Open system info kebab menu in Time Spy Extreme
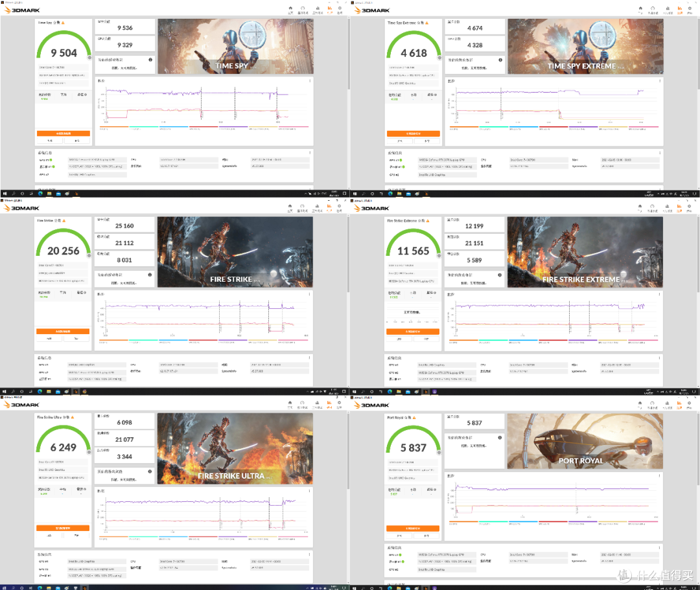 pos(660,152)
